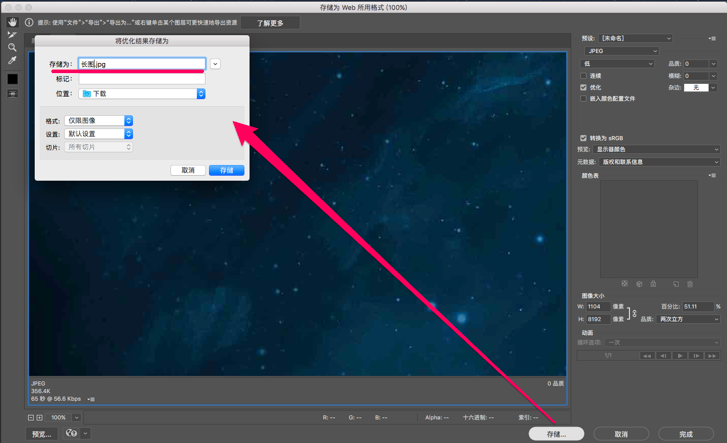Uncheck the 优化 (Optimized) checkbox
The image size is (727, 443).
[584, 87]
